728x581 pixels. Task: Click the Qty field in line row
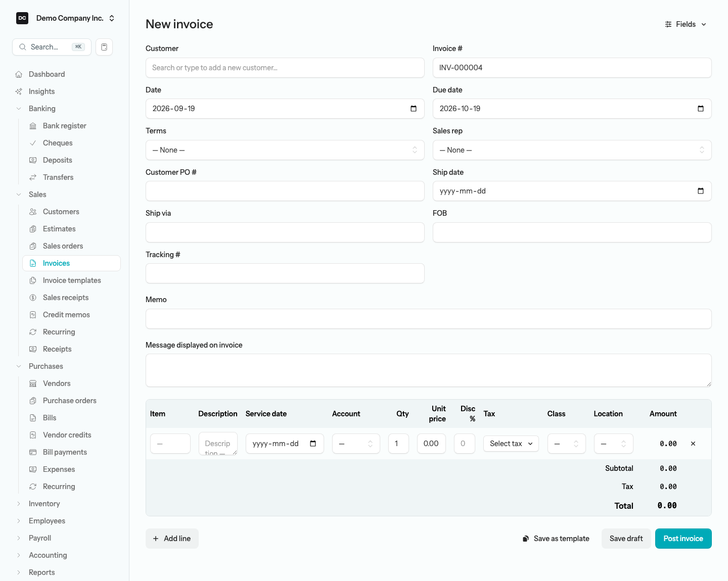398,444
